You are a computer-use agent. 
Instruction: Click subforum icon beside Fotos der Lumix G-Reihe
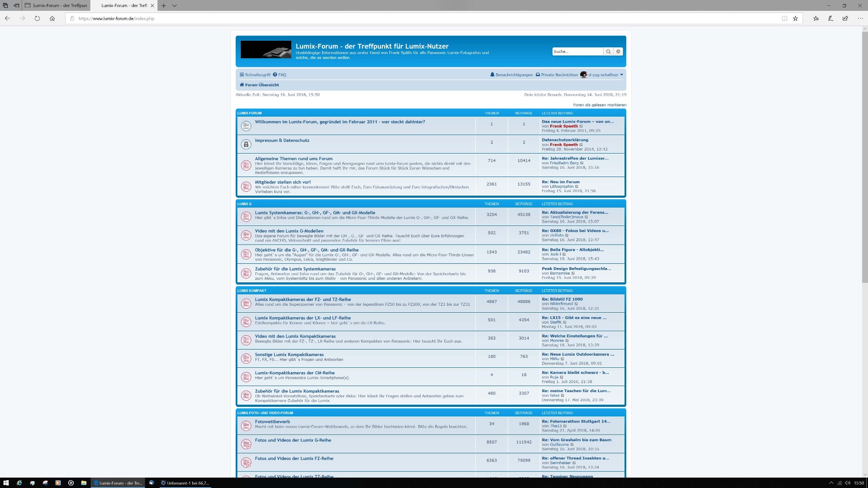point(246,444)
